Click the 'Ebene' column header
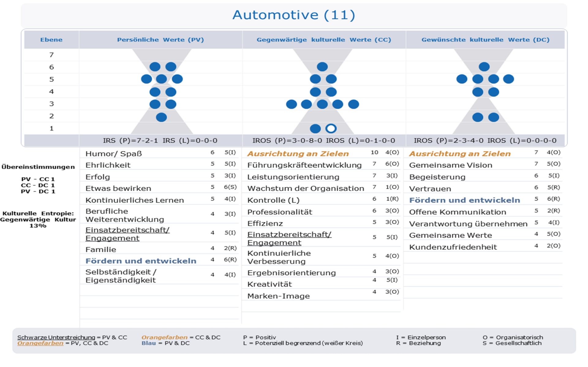588x367 pixels. click(51, 40)
